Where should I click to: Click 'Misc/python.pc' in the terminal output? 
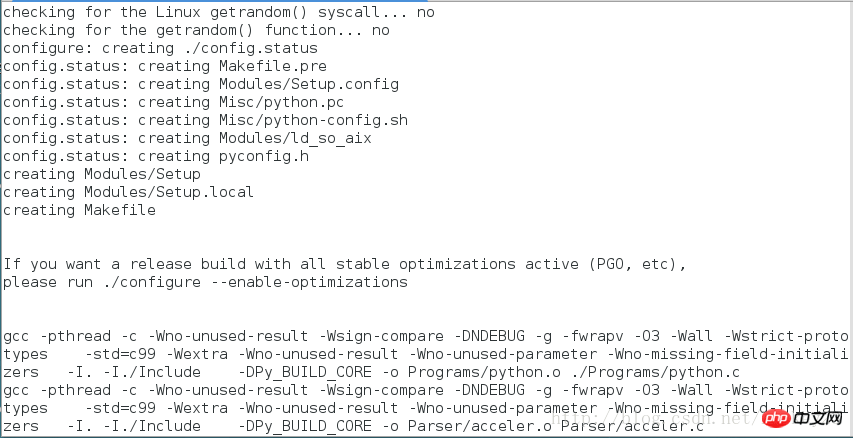tap(282, 102)
